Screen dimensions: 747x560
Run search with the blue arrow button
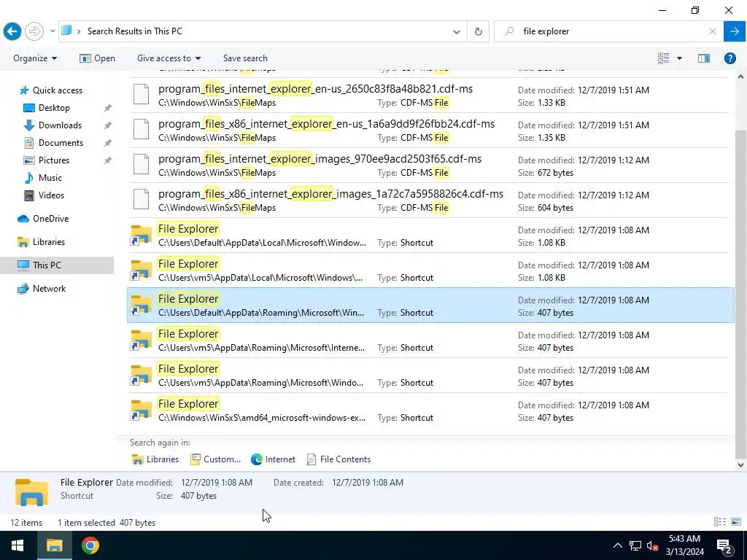pos(735,31)
